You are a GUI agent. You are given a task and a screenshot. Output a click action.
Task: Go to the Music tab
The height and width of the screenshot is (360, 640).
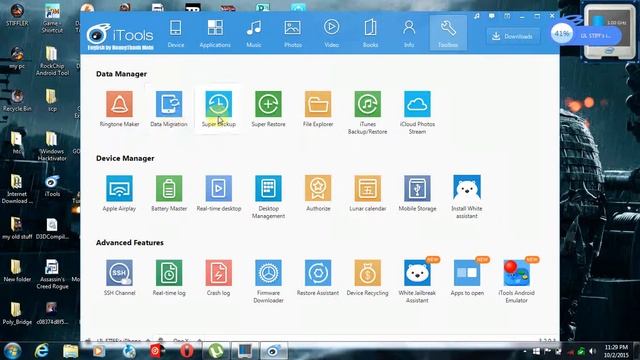click(254, 33)
